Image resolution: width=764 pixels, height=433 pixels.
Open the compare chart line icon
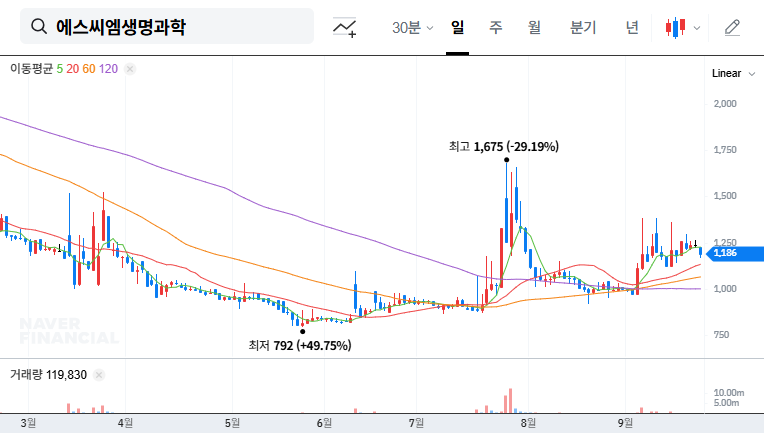(x=344, y=27)
